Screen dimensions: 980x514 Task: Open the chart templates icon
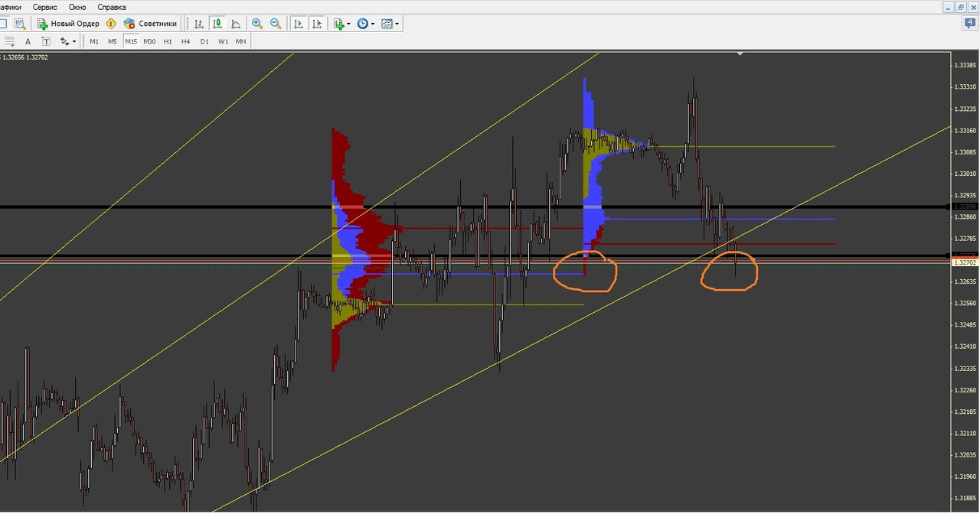(x=387, y=24)
